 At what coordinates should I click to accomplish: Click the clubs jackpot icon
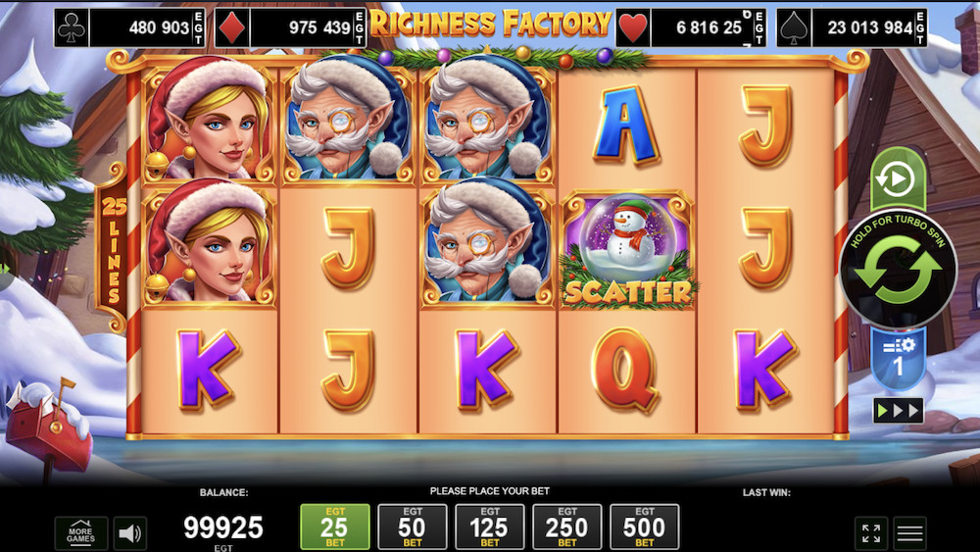tap(72, 27)
